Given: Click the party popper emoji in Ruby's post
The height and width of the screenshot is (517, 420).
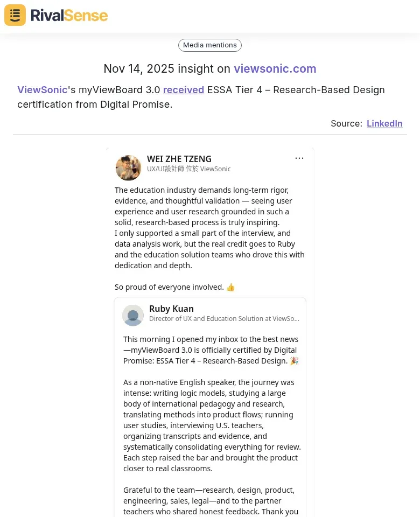Looking at the screenshot, I should [294, 361].
